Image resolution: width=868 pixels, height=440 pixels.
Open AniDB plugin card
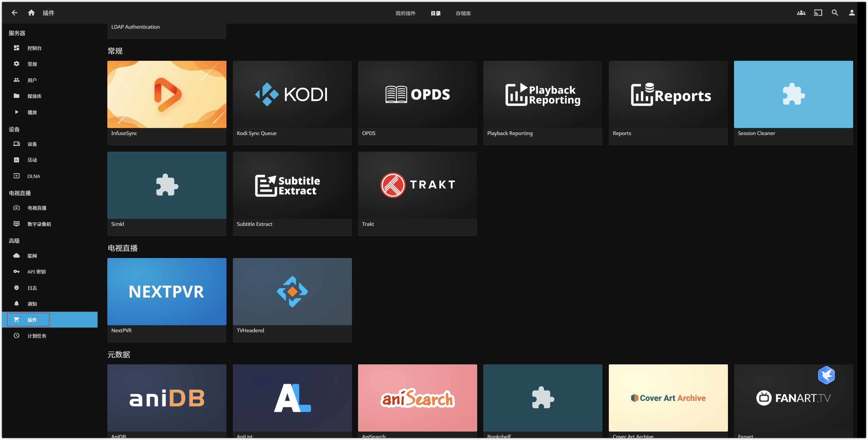tap(167, 401)
